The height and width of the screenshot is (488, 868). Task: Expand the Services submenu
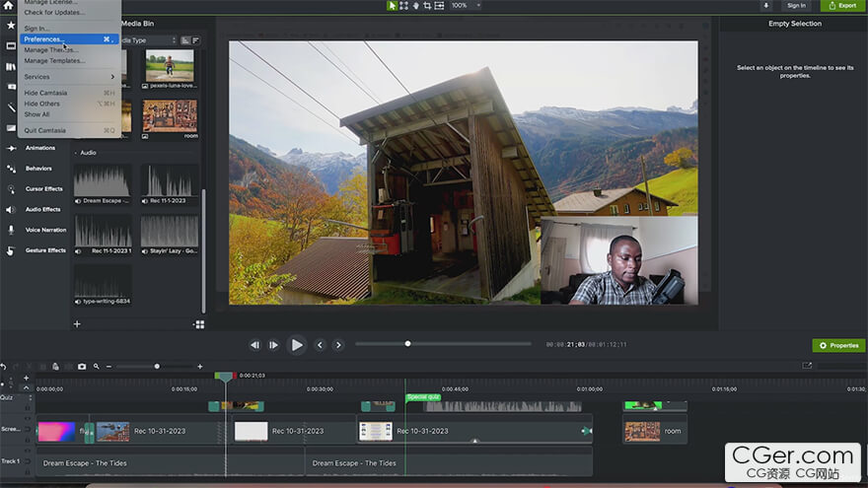(69, 77)
